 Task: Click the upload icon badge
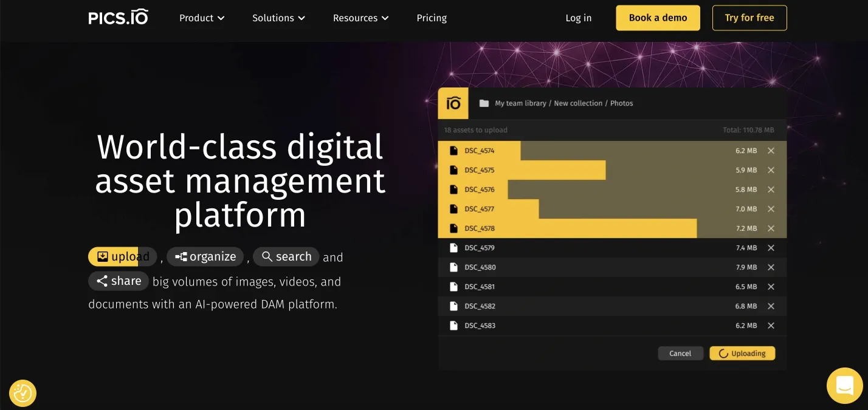[x=102, y=256]
